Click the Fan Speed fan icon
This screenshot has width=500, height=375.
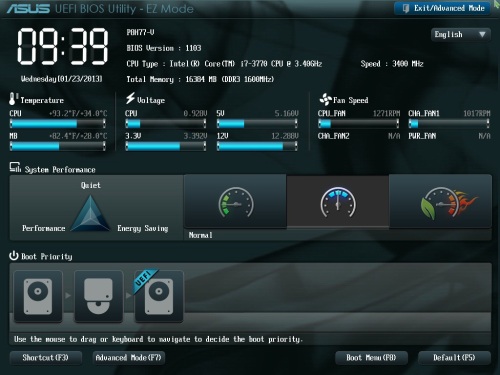click(325, 99)
